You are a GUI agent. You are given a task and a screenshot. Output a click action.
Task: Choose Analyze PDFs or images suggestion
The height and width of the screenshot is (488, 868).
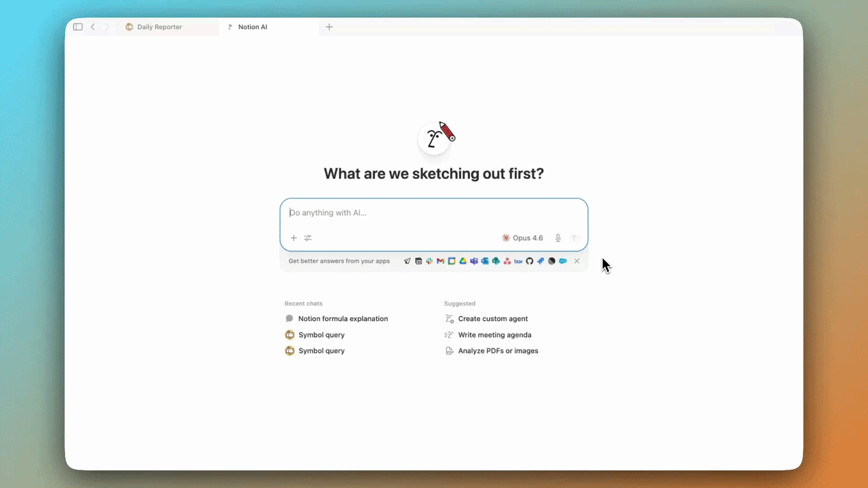click(492, 351)
